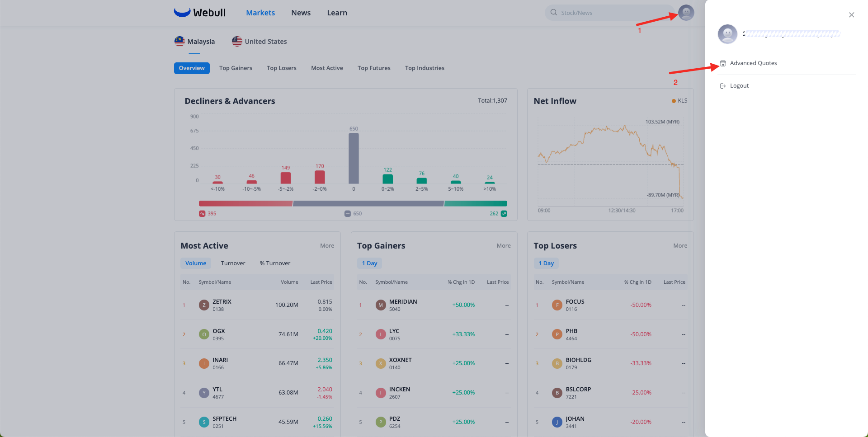Click the red section of advancers ratio bar
Screen dimensions: 868x437
245,204
